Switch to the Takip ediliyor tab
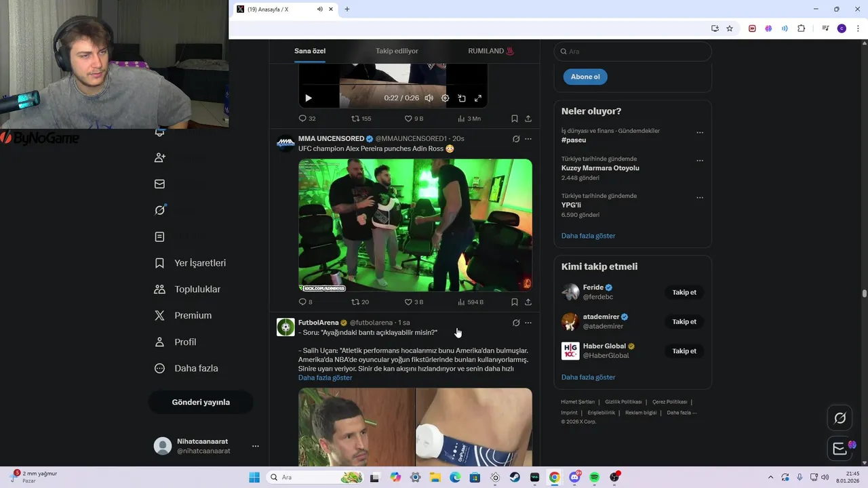This screenshot has width=868, height=488. coord(397,51)
